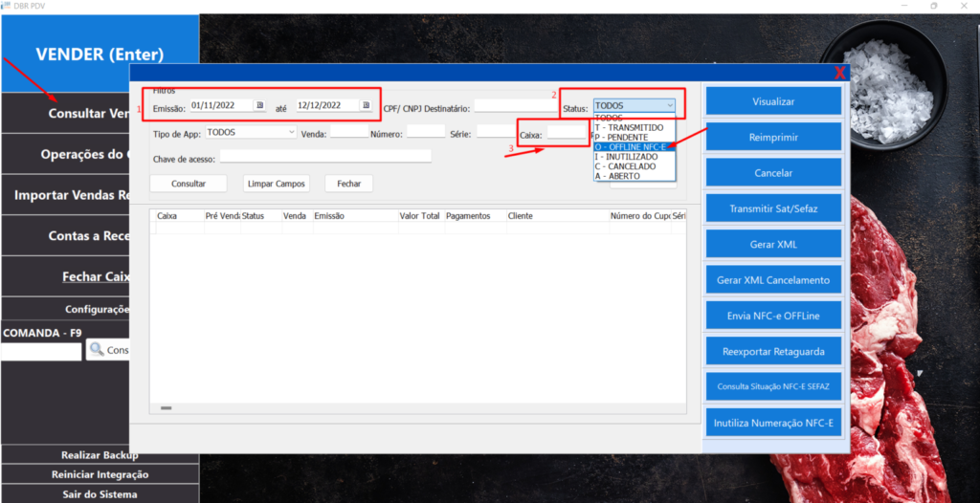Open the Tipo de App dropdown

coord(290,133)
